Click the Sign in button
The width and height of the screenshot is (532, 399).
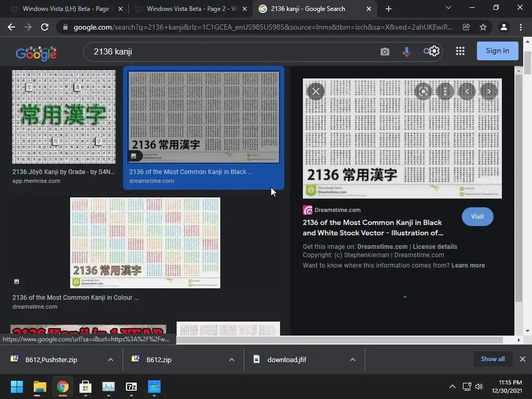(x=497, y=51)
